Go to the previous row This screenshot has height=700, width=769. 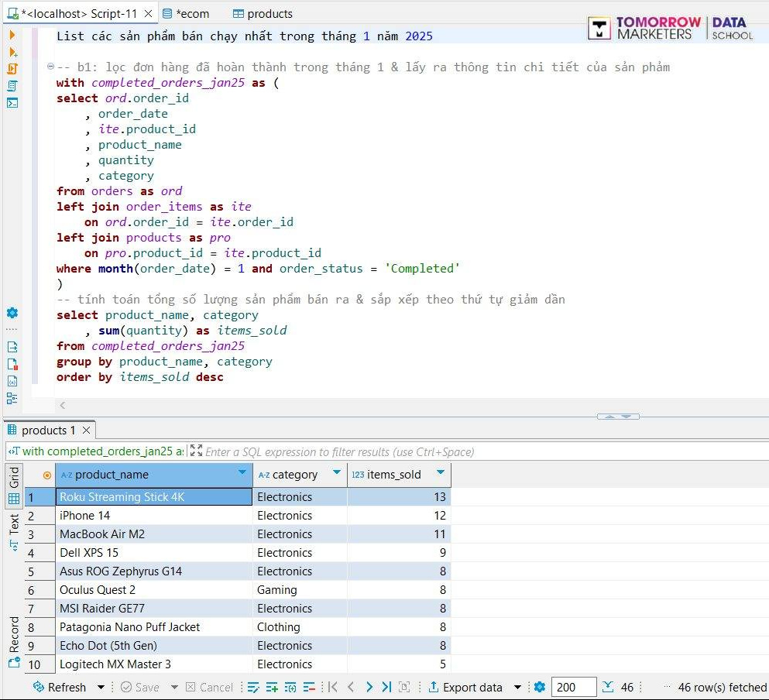(x=351, y=687)
